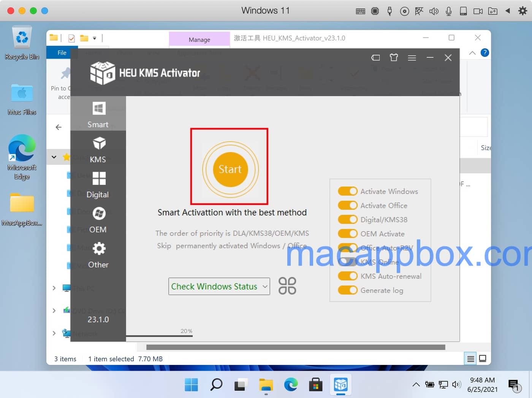Open Task View on taskbar
The height and width of the screenshot is (398, 532).
(x=241, y=385)
